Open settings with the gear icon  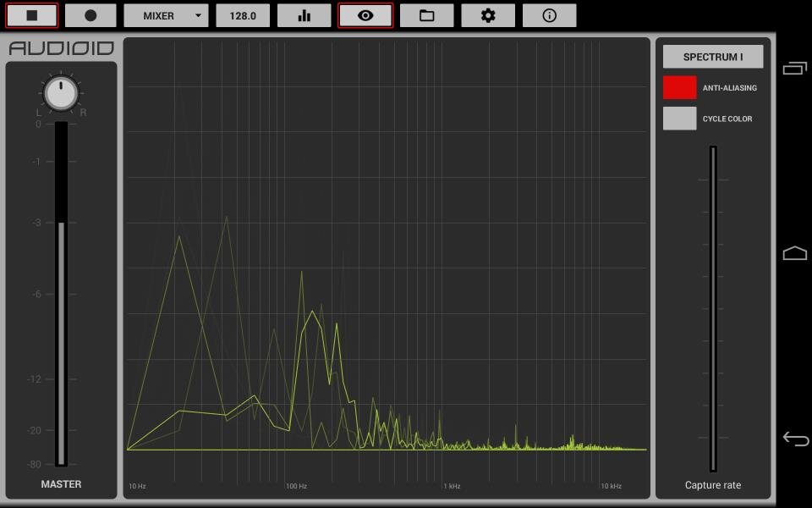pyautogui.click(x=488, y=15)
